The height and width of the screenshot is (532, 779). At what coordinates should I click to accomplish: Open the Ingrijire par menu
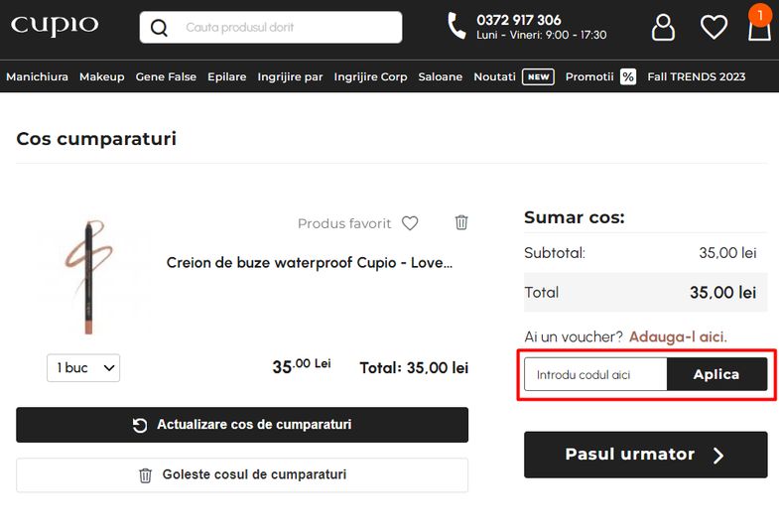pyautogui.click(x=290, y=77)
